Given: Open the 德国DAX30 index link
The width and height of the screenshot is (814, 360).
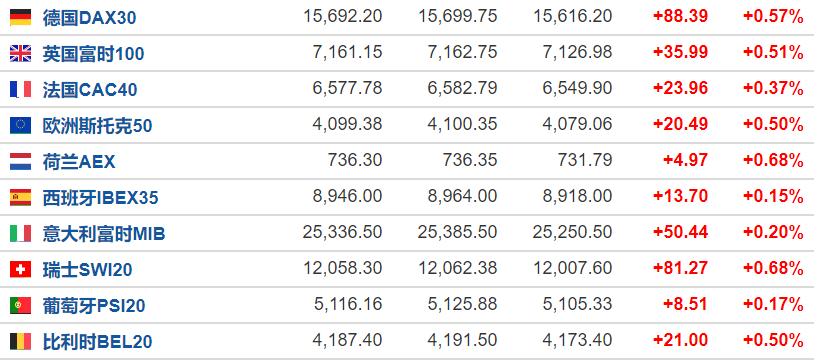Looking at the screenshot, I should pos(89,18).
